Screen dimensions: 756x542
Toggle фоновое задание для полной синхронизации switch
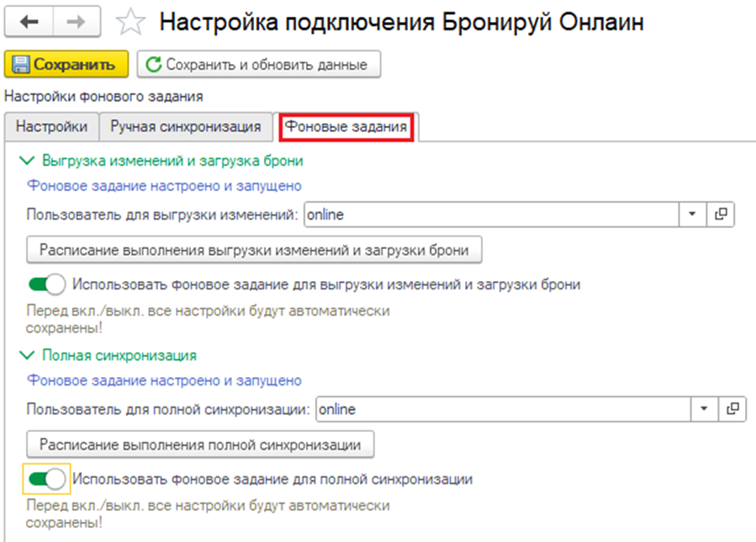47,479
